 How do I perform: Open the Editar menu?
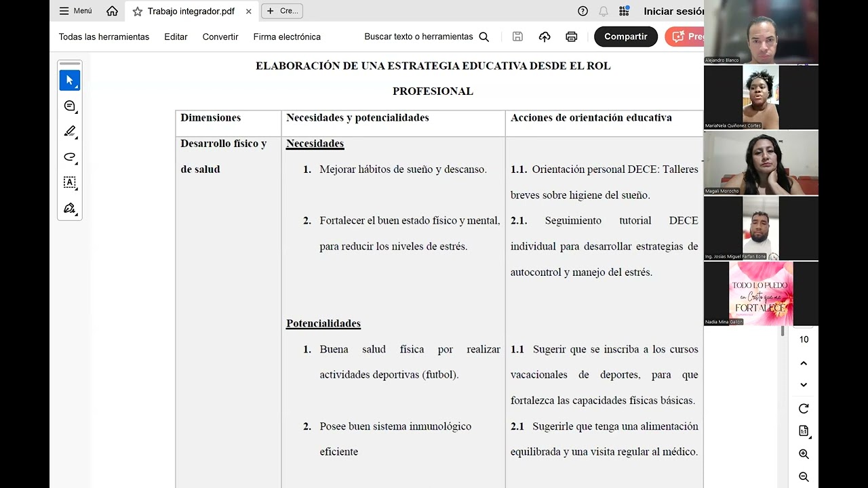(176, 37)
